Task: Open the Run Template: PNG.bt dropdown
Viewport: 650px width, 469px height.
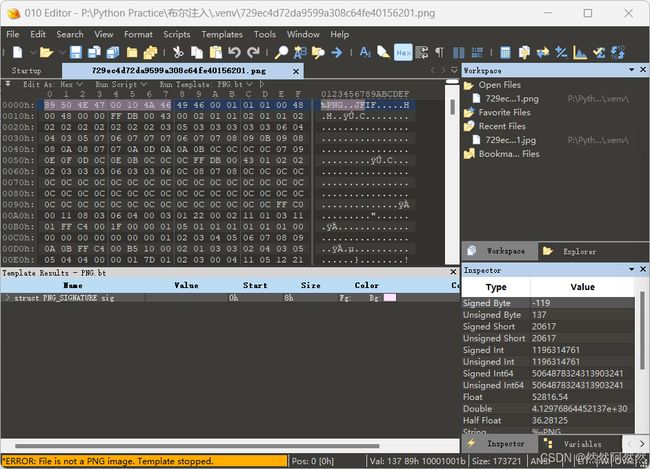Action: click(206, 84)
